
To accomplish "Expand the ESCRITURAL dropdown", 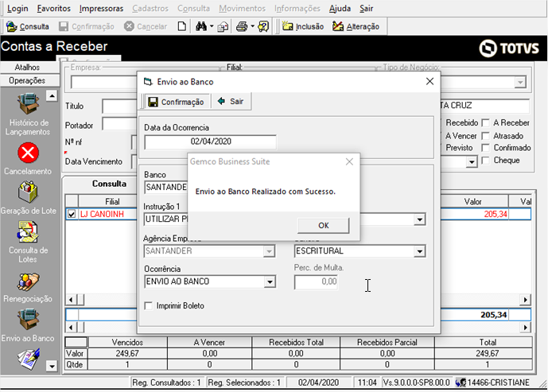I will [x=419, y=251].
